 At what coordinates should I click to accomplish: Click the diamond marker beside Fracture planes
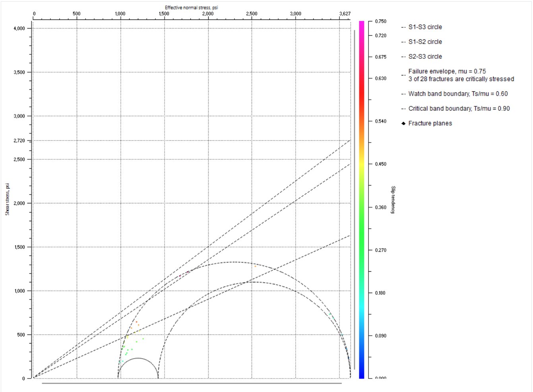(x=403, y=124)
